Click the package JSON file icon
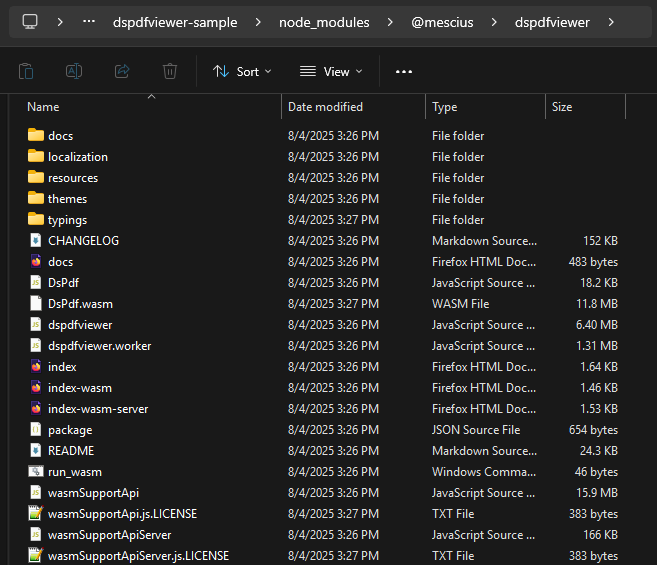This screenshot has width=657, height=565. [36, 429]
